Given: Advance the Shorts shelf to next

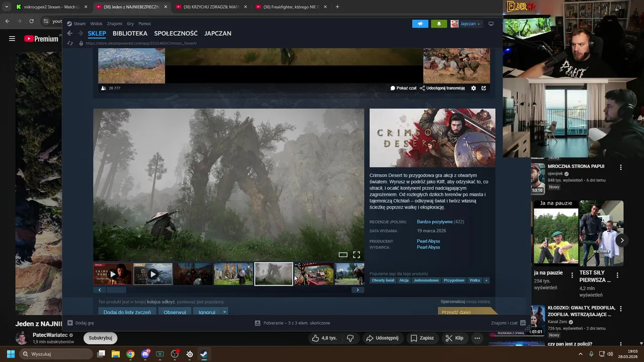Looking at the screenshot, I should point(622,240).
